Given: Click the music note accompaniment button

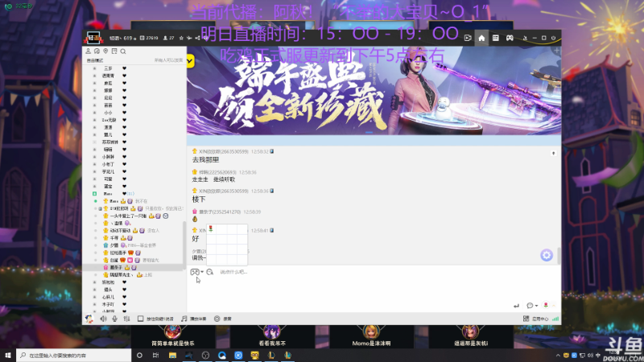Looking at the screenshot, I should (194, 319).
